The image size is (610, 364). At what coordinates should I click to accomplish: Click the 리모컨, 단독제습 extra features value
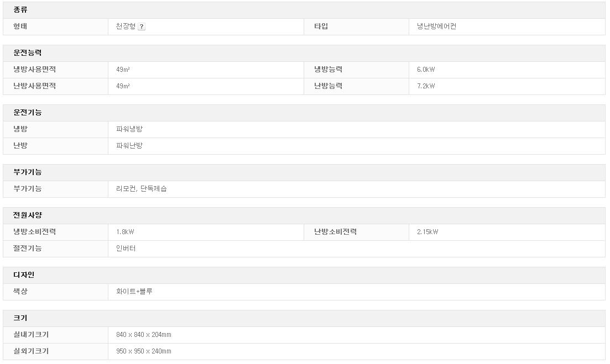point(142,189)
